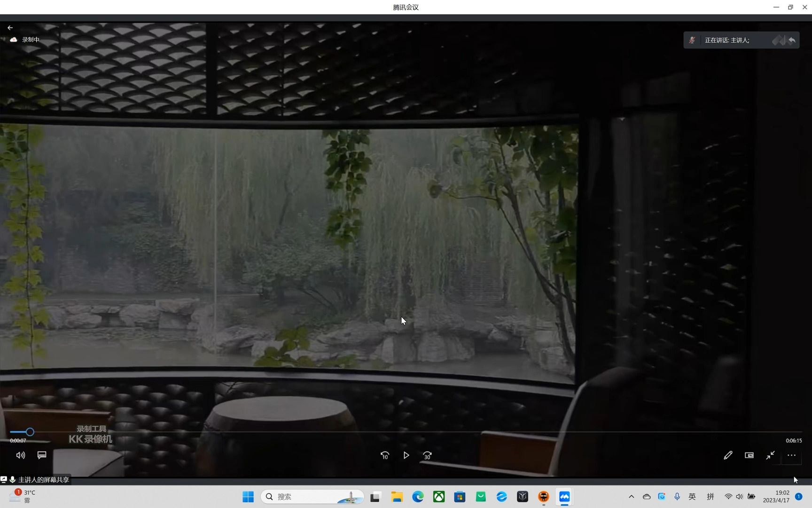
Task: Open Microsoft Store from the taskbar
Action: click(x=460, y=497)
